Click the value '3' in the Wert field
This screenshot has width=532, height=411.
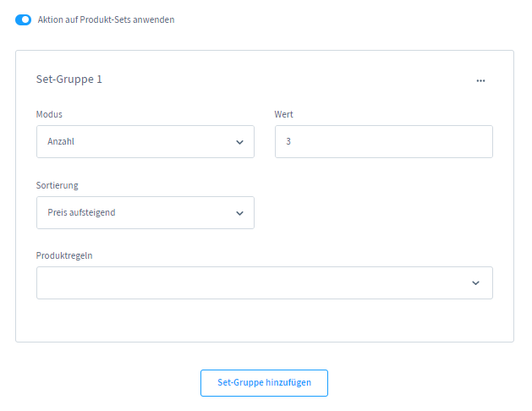(288, 142)
